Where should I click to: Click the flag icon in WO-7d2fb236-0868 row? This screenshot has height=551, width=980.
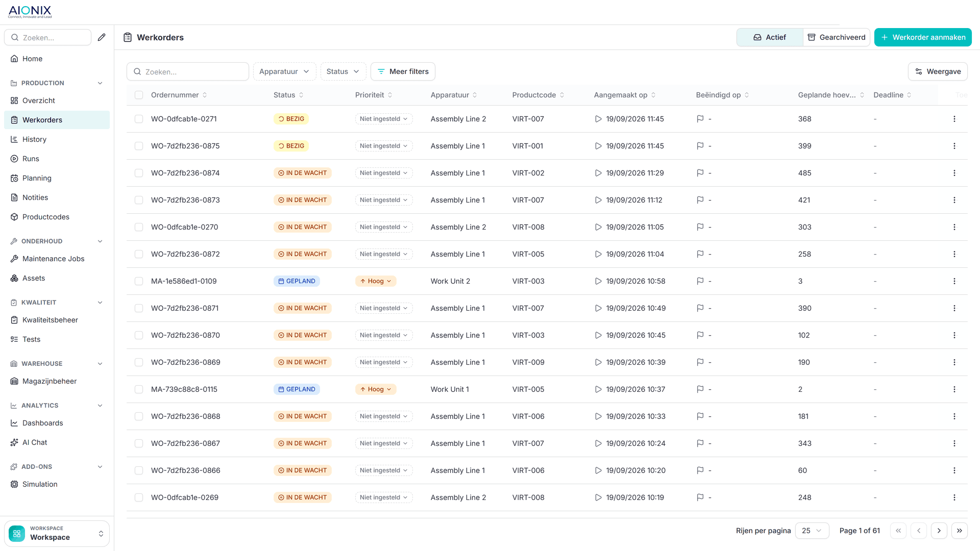(x=700, y=416)
